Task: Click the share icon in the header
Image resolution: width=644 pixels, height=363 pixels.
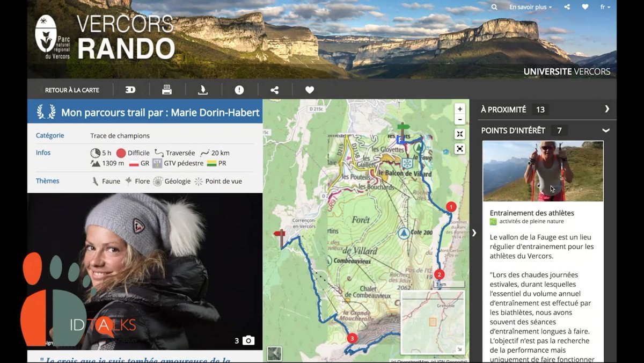Action: pyautogui.click(x=567, y=7)
